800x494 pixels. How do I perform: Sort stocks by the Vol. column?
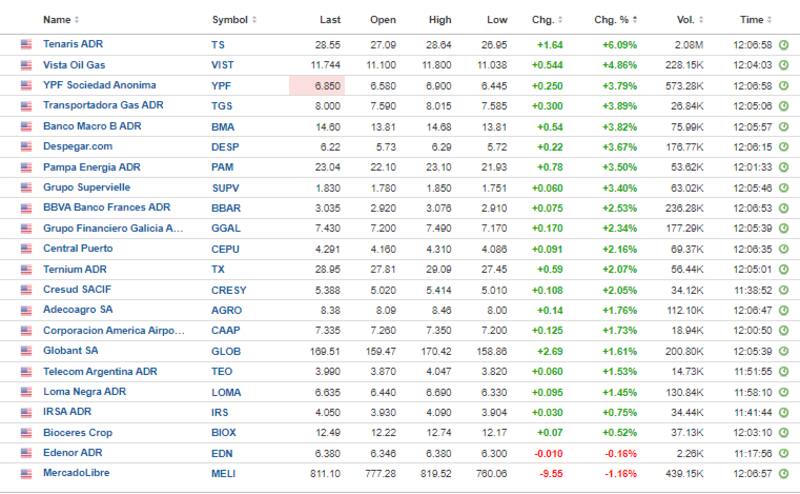[x=691, y=20]
